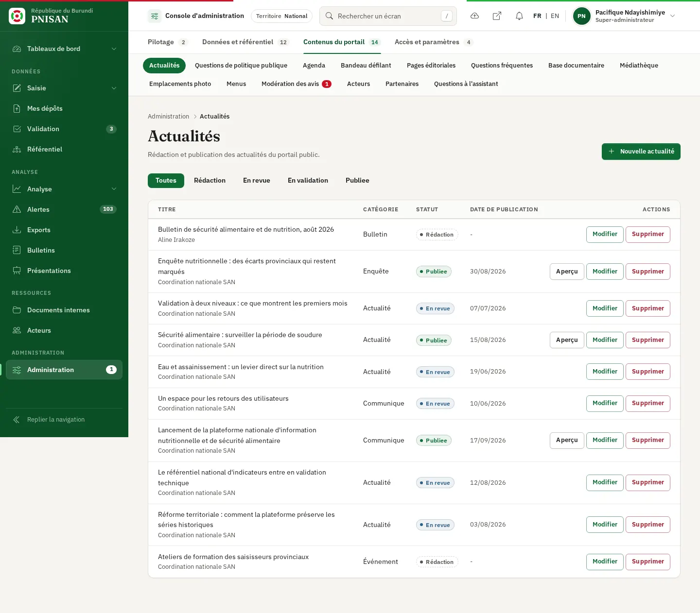
Task: Click Supprimer for the Bulletin de sécurité alimentaire row
Action: pyautogui.click(x=647, y=234)
